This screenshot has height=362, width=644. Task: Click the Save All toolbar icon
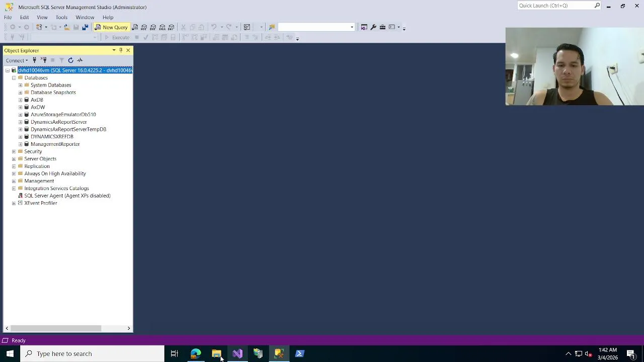(x=85, y=27)
